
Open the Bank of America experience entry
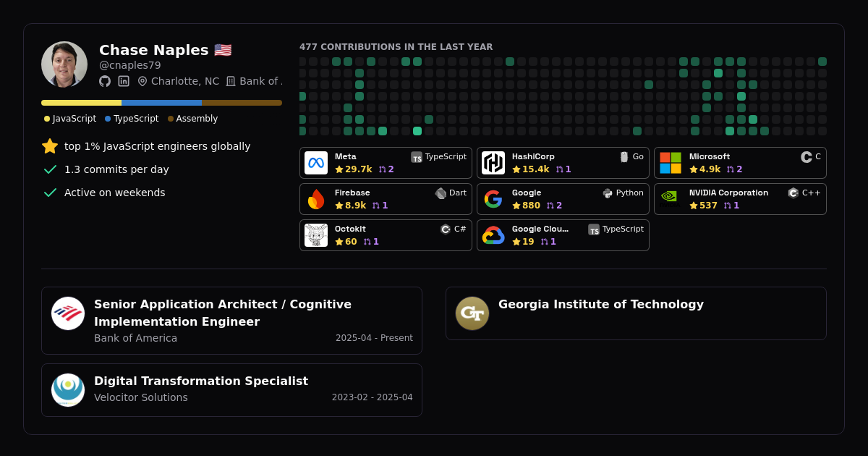231,321
